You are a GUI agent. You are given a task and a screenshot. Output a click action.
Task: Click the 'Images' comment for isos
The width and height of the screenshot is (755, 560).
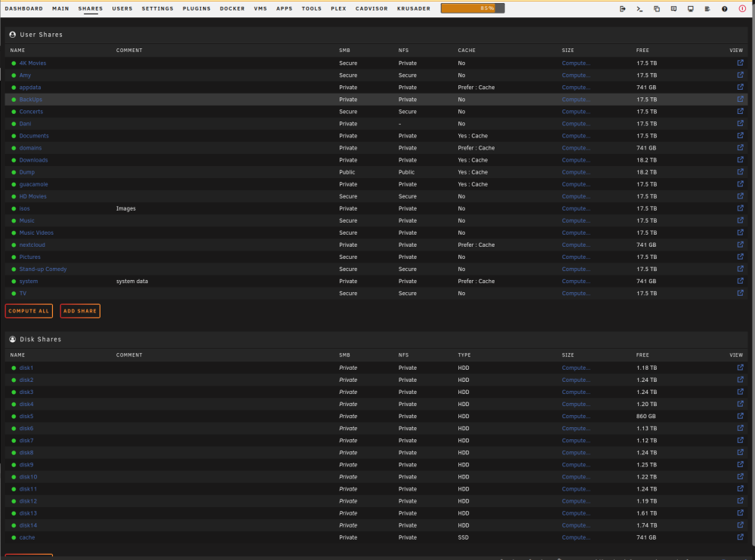125,208
